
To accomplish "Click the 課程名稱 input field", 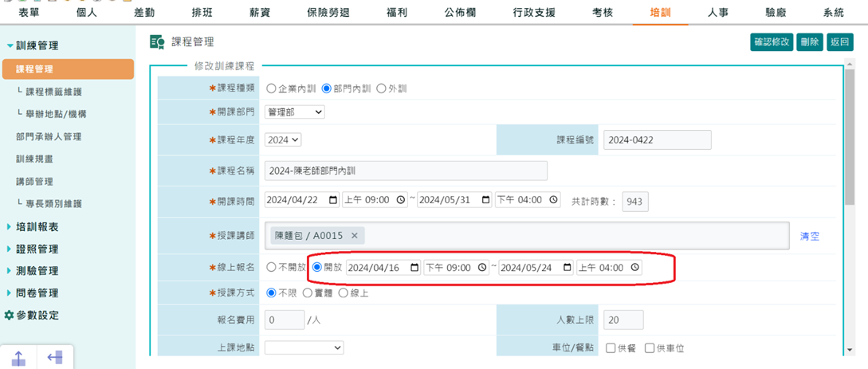I will click(x=406, y=171).
